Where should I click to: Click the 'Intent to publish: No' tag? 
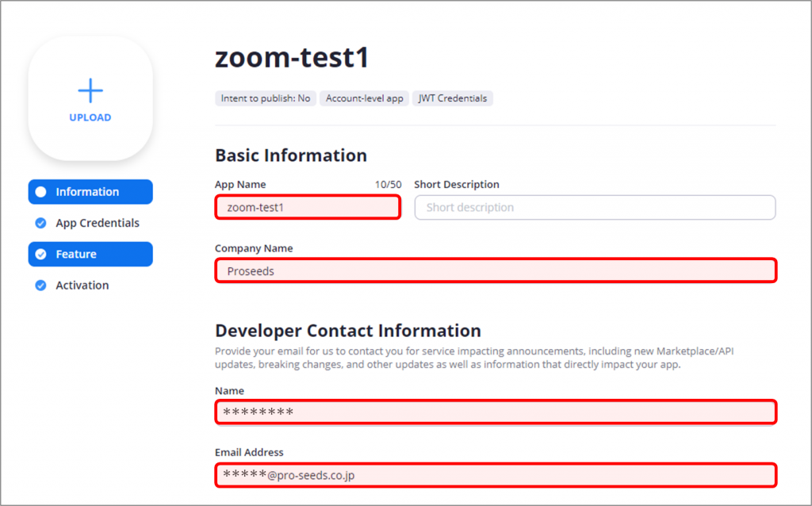[266, 98]
